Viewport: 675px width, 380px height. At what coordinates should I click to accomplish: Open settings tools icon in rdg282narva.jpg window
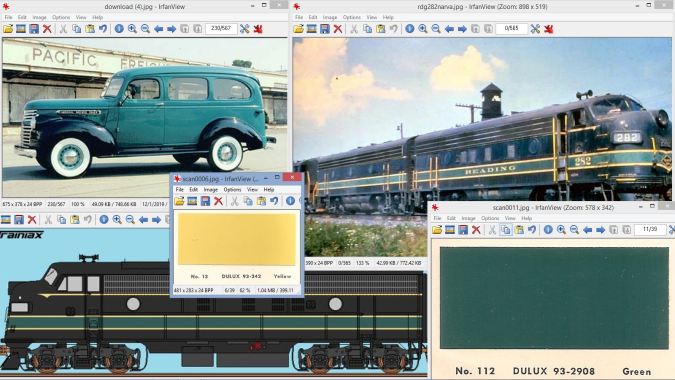tap(535, 29)
